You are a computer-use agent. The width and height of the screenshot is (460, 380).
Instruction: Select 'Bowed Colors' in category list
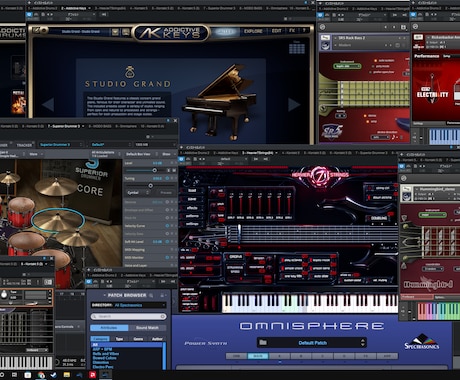pos(105,358)
